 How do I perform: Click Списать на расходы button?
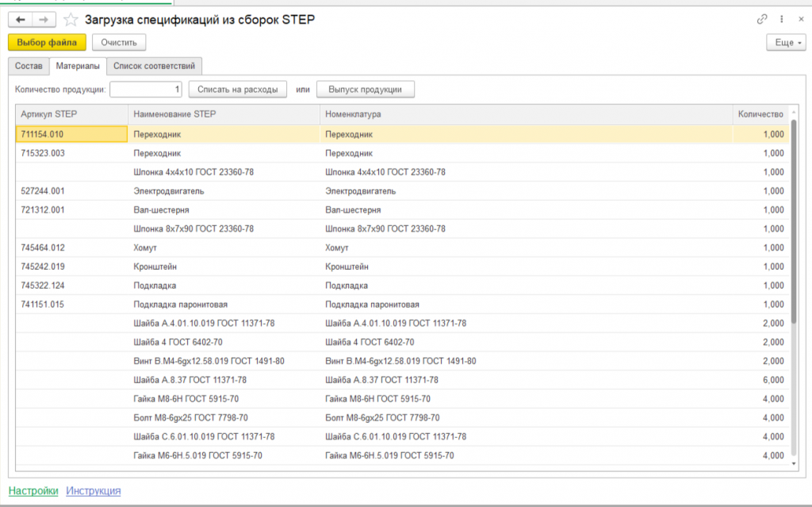[238, 89]
